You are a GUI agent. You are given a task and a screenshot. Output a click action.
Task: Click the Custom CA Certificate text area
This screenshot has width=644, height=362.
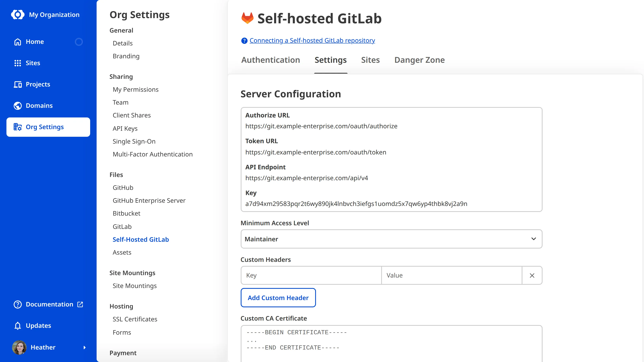(391, 343)
